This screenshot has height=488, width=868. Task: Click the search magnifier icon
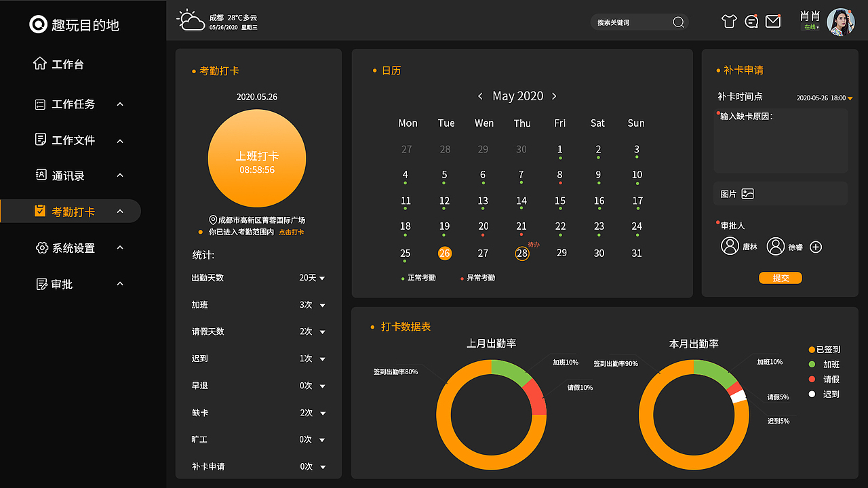678,22
